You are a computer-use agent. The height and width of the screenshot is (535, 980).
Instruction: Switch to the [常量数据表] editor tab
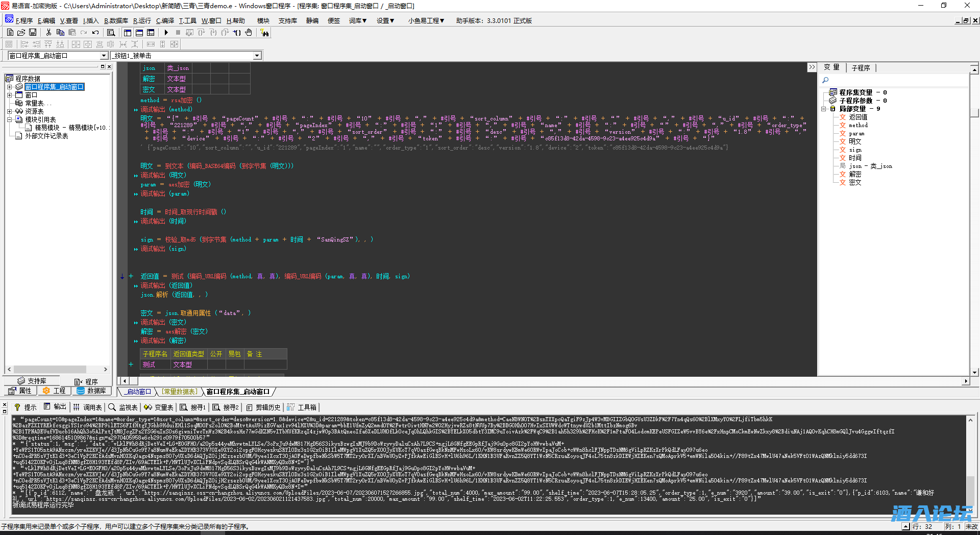179,392
